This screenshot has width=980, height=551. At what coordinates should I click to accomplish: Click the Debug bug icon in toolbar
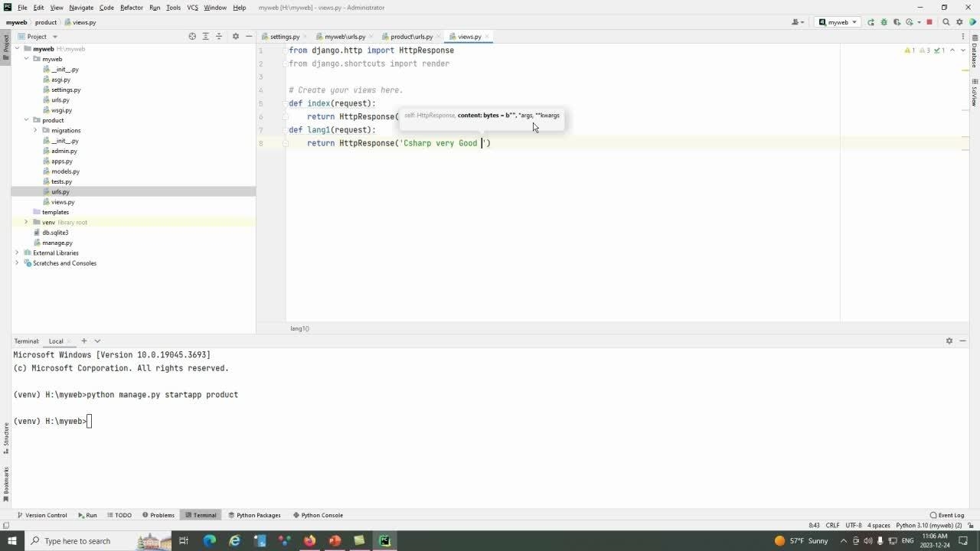884,22
